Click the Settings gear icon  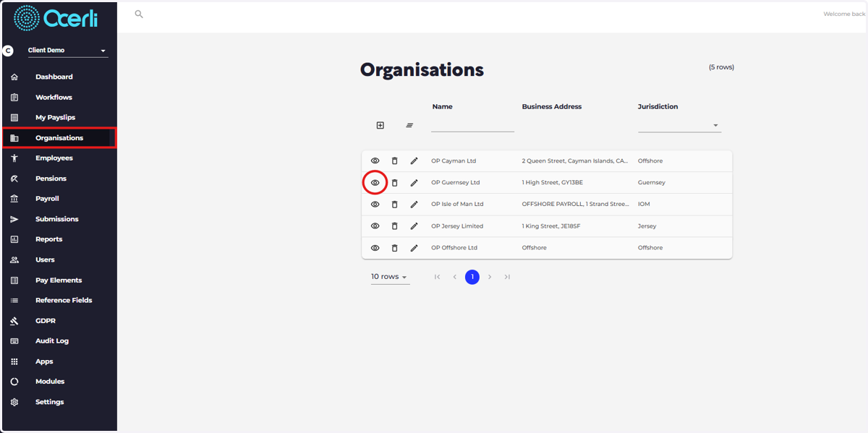pos(14,402)
